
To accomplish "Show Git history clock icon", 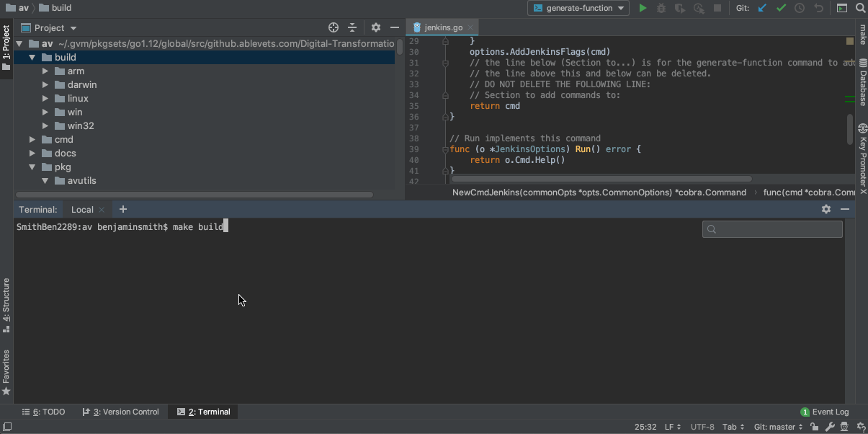I will coord(800,8).
